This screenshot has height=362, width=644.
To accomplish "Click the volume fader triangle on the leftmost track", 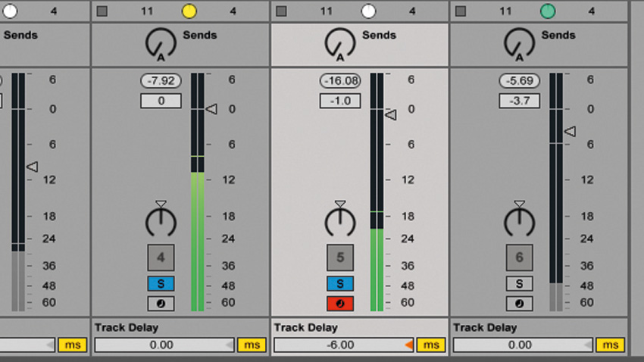I will coord(32,167).
